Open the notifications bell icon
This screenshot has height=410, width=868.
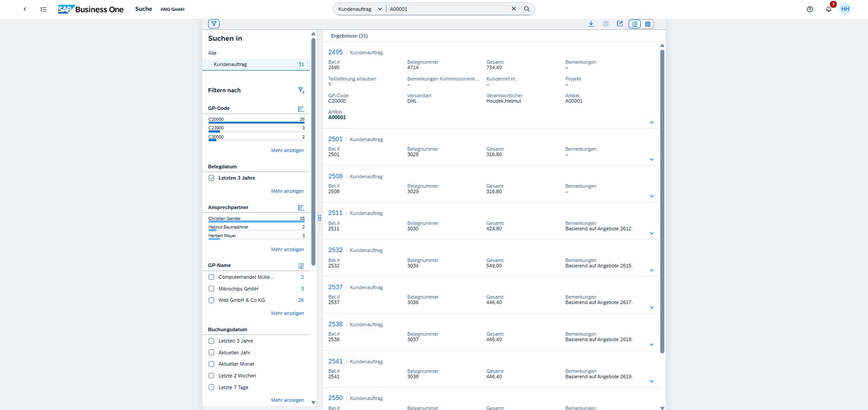click(828, 9)
